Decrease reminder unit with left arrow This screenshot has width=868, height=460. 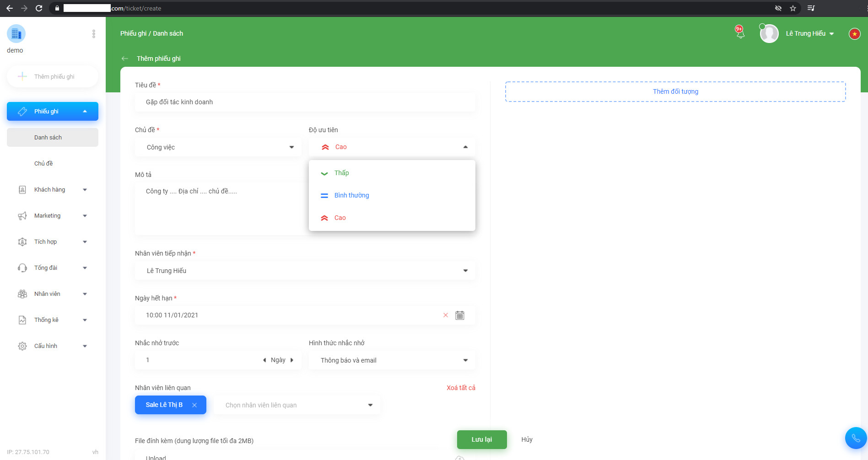coord(264,360)
